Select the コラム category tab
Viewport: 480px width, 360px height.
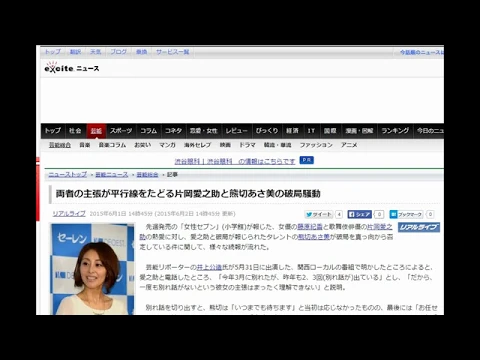click(149, 131)
